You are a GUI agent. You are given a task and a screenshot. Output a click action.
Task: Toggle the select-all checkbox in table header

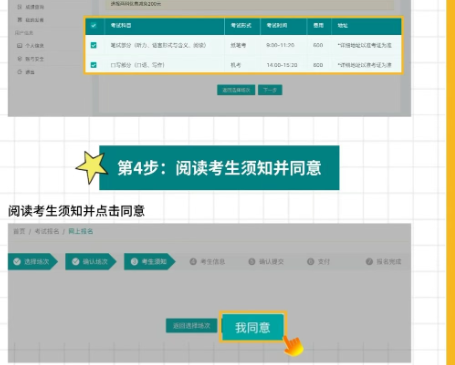coord(94,25)
